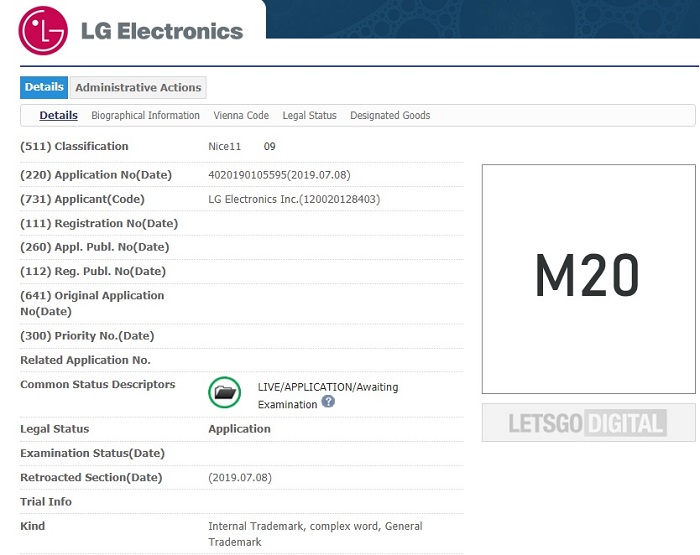Go to Biographical Information section
The image size is (700, 555).
[146, 115]
